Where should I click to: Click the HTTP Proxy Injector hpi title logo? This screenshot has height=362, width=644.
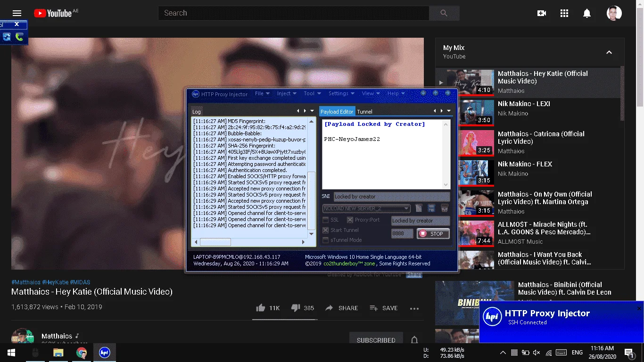tap(196, 94)
